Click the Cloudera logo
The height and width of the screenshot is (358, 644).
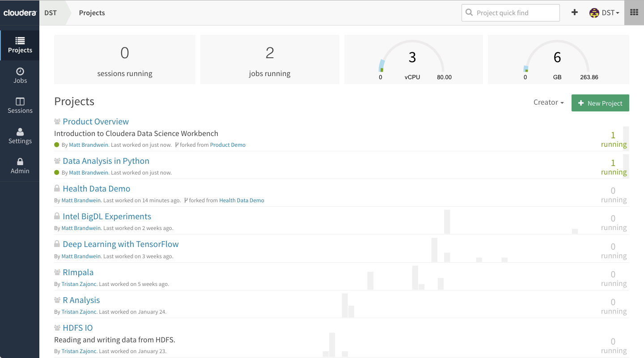[20, 13]
